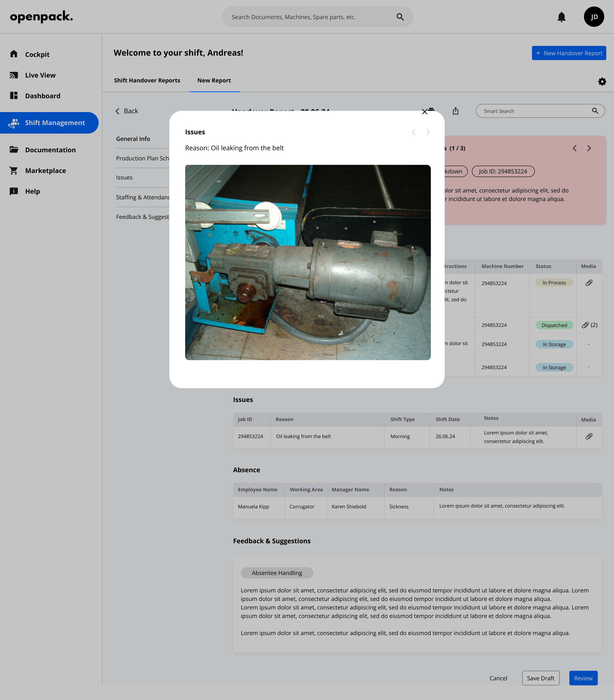Click the Machine Number column header
The height and width of the screenshot is (700, 614).
tap(502, 266)
